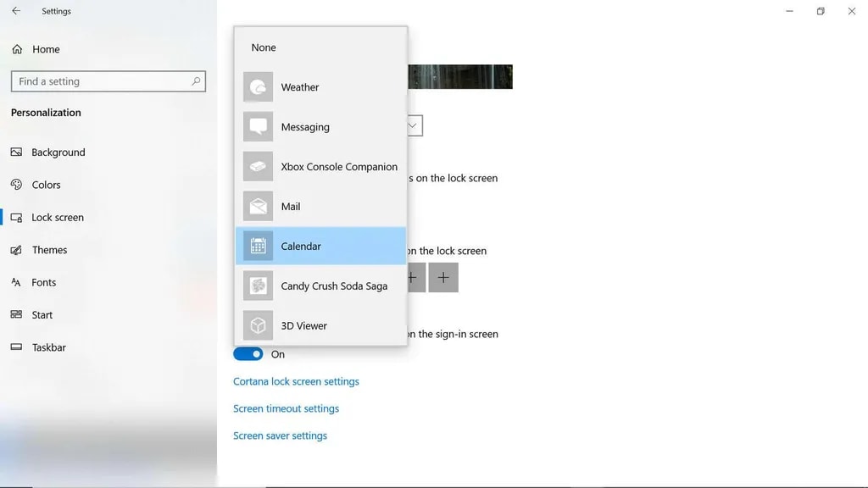Select the 3D Viewer cube icon
This screenshot has width=868, height=488.
258,326
